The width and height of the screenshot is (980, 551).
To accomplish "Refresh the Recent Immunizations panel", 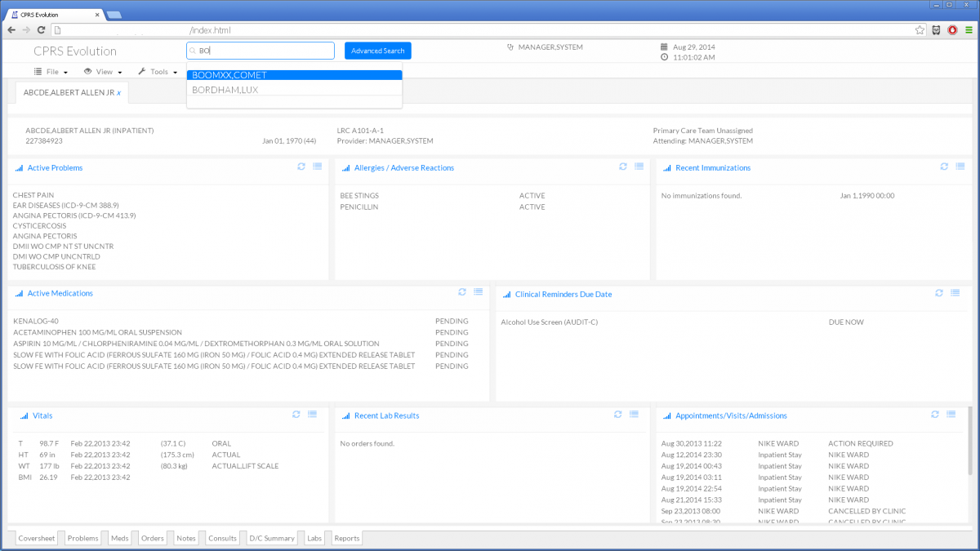I will coord(944,167).
